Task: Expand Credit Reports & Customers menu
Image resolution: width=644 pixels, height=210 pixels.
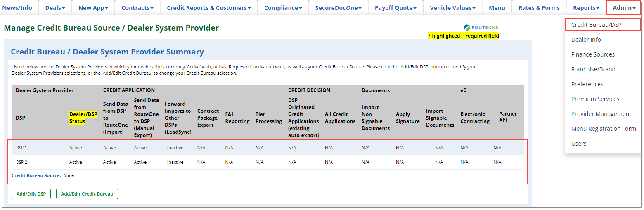Action: [x=209, y=8]
